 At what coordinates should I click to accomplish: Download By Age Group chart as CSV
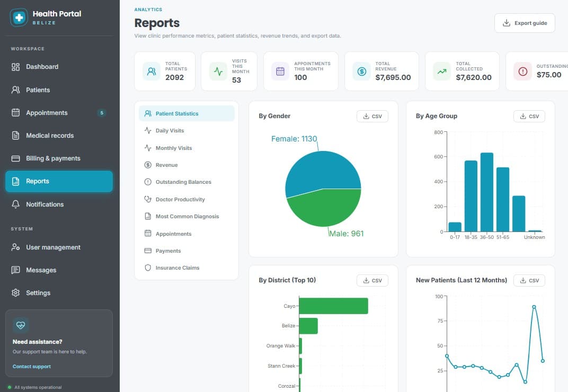[x=529, y=117]
